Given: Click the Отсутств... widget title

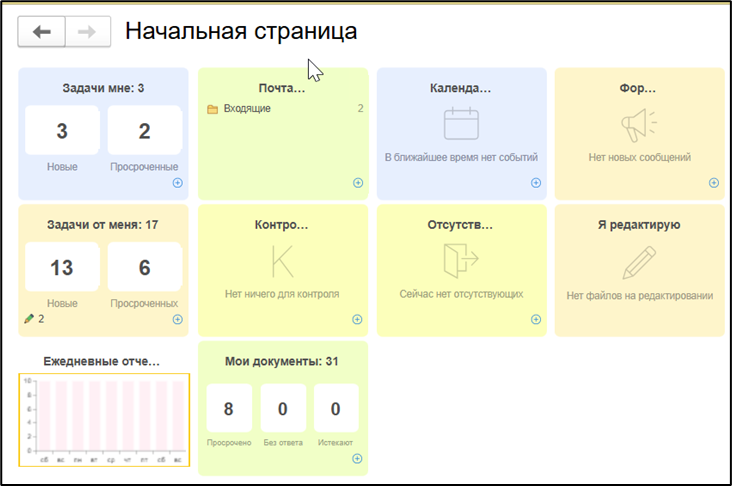Looking at the screenshot, I should pos(460,225).
